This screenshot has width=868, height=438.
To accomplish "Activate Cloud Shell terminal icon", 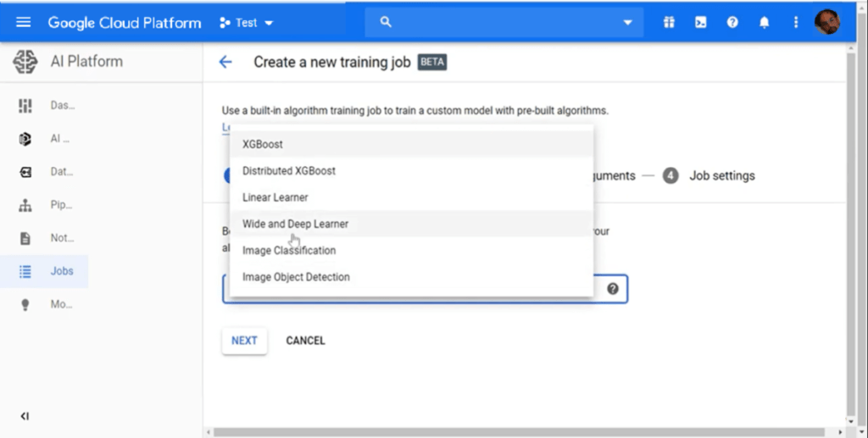I will coord(700,23).
